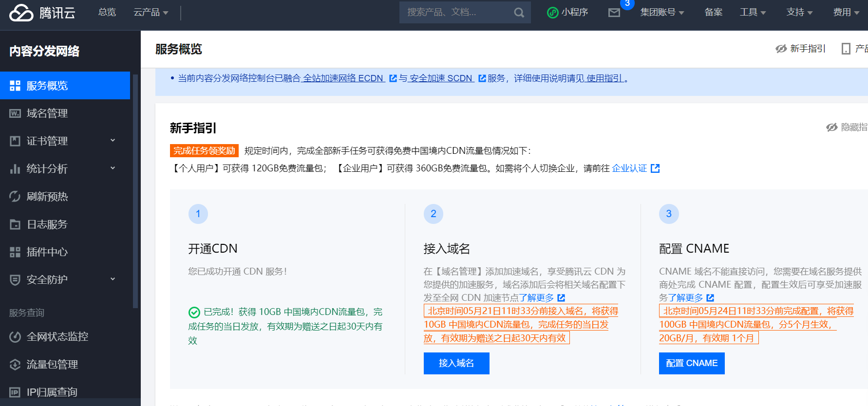The width and height of the screenshot is (868, 406).
Task: Open the 支持 dropdown menu
Action: click(x=799, y=13)
